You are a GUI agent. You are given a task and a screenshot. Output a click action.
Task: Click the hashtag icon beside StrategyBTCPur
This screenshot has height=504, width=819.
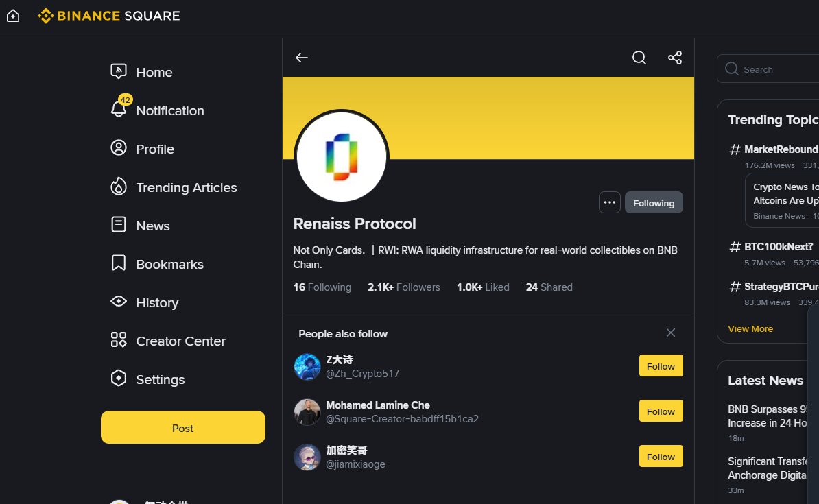pos(735,287)
